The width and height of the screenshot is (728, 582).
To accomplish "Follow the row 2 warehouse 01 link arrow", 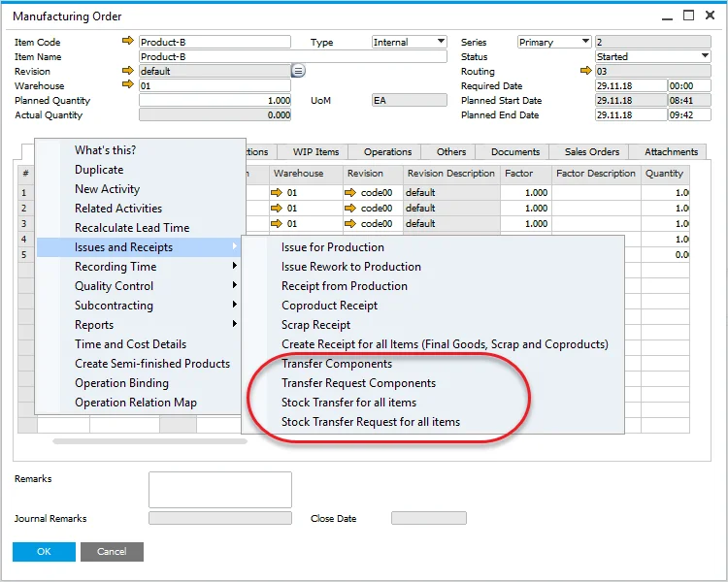I will (x=277, y=208).
